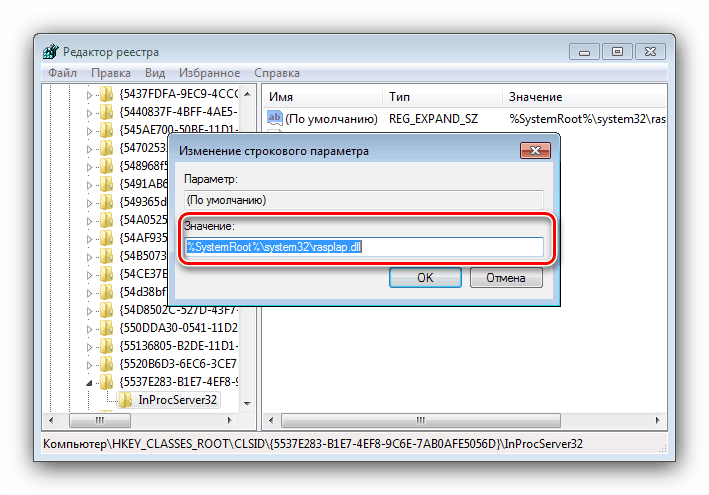Click the folder icon of {54CE37E key

106,274
